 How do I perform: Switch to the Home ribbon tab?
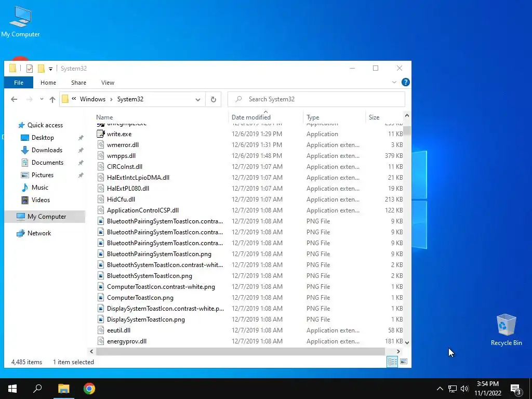[x=48, y=83]
